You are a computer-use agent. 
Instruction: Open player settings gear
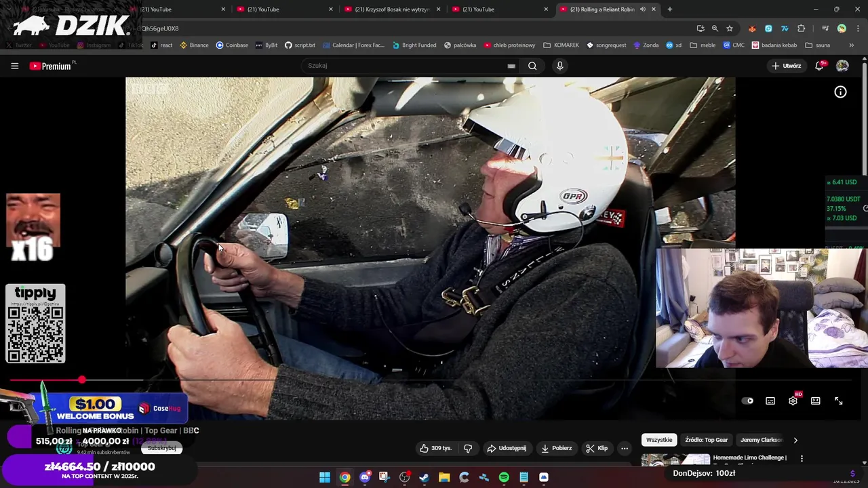coord(793,401)
